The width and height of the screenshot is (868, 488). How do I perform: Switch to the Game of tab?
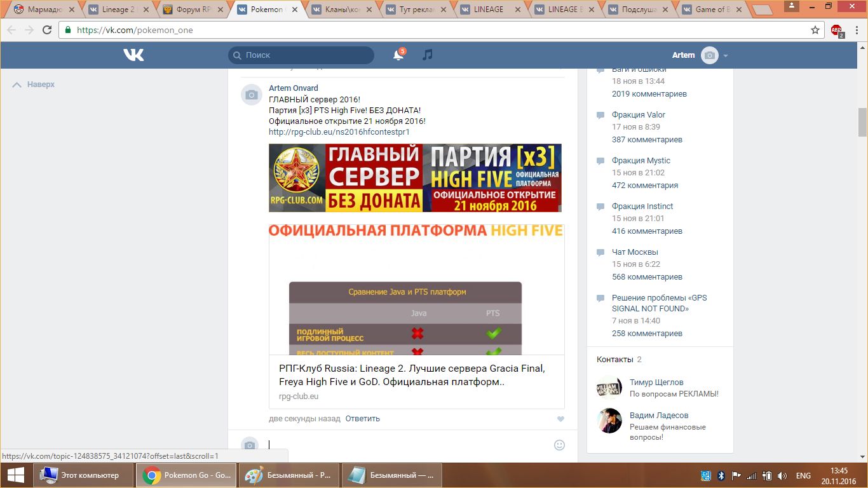tap(711, 10)
